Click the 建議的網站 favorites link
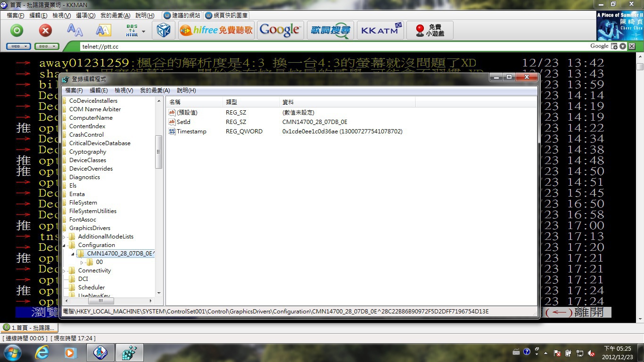Screen dimensions: 644x362 point(182,16)
